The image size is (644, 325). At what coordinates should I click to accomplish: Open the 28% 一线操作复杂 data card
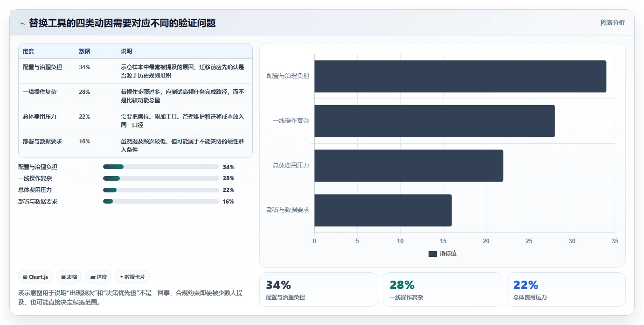tap(442, 290)
